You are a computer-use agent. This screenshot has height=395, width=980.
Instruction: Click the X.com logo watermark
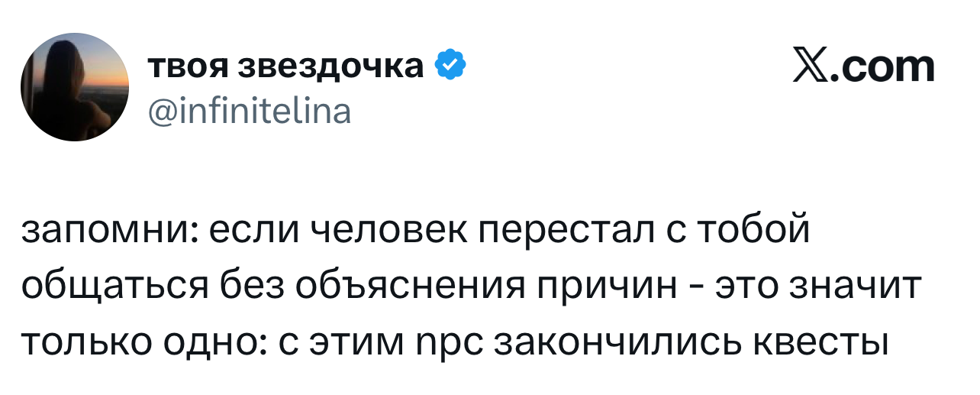point(864,66)
